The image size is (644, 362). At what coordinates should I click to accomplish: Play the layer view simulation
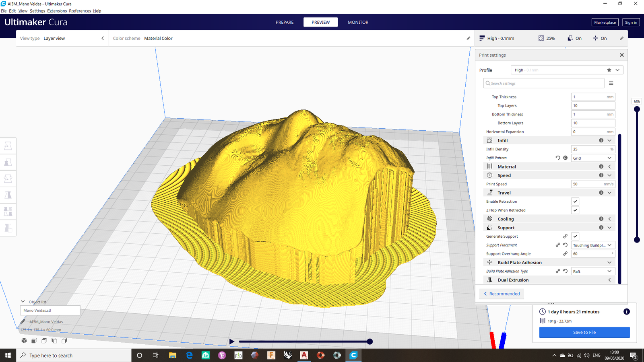point(232,341)
